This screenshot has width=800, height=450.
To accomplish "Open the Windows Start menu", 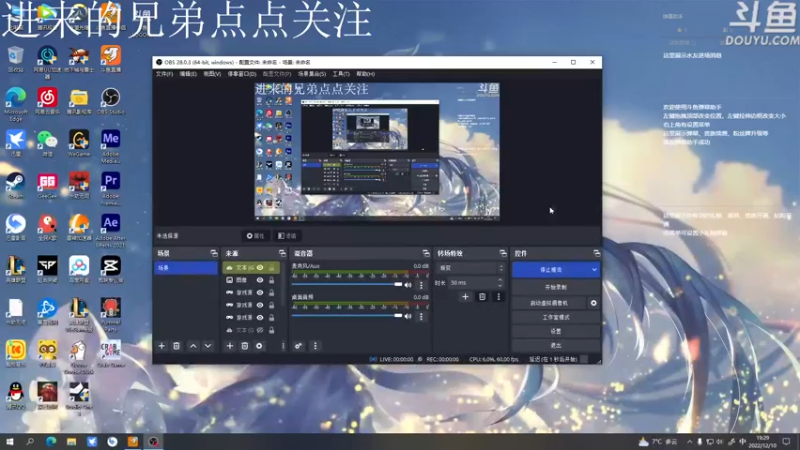I will click(x=9, y=441).
